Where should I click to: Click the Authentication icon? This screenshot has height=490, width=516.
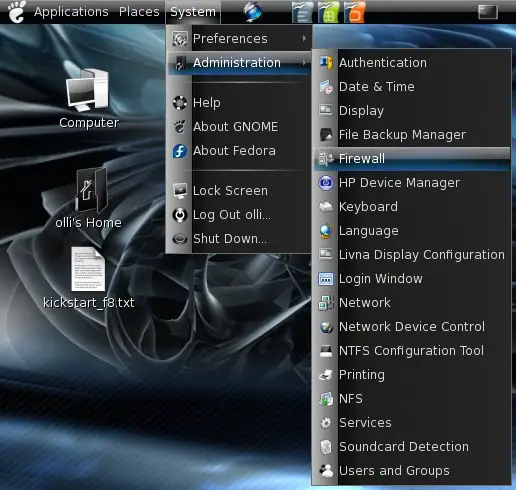point(326,62)
